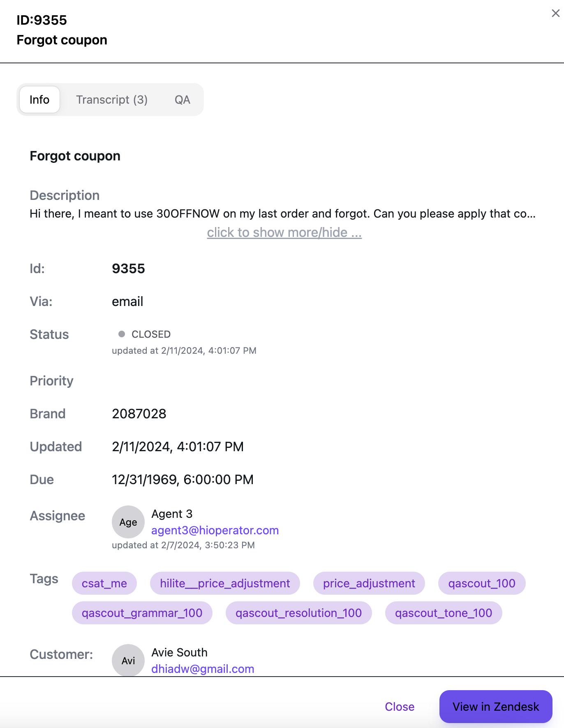Click the price_adjustment tag
Screen dimensions: 564x728
[369, 583]
